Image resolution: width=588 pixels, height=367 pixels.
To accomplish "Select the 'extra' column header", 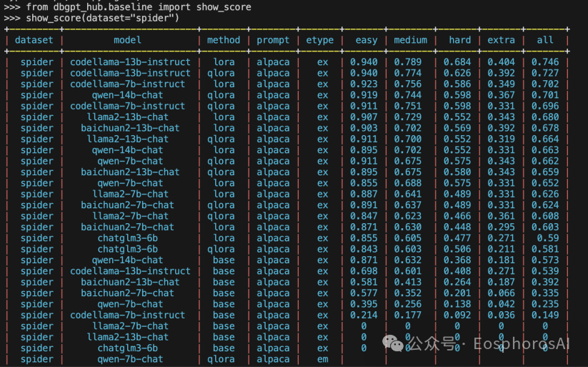I will (x=501, y=40).
